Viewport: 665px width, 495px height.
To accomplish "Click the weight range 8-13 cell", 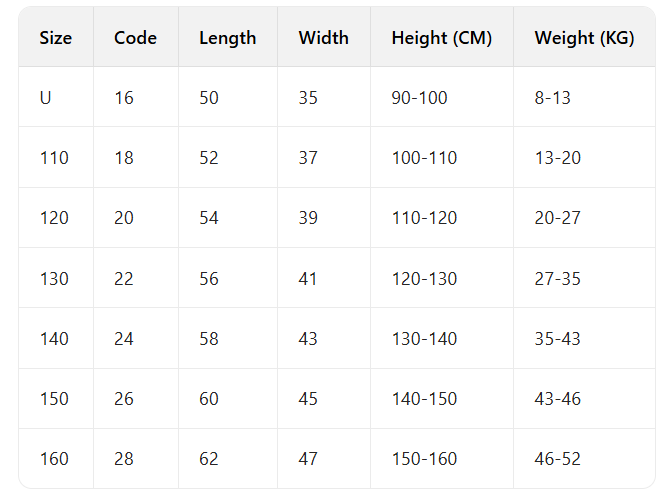I will (553, 98).
